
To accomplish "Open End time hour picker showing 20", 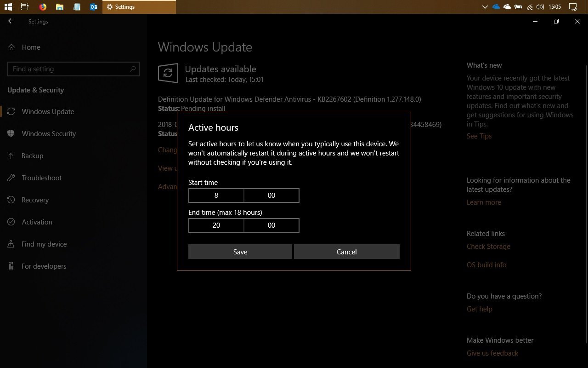I will coord(216,225).
